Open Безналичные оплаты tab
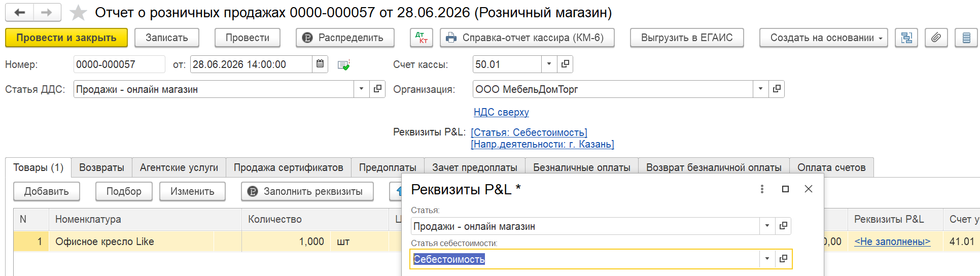This screenshot has width=980, height=276. (x=582, y=167)
